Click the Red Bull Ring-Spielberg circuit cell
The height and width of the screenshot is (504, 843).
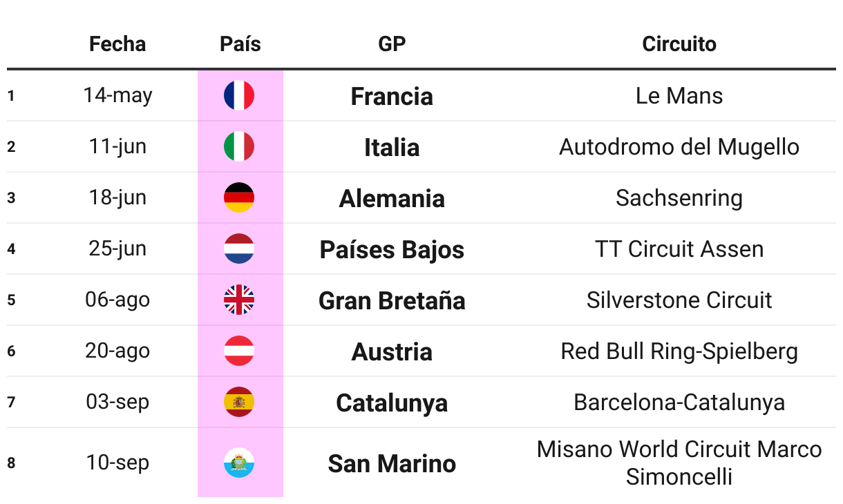(x=679, y=351)
